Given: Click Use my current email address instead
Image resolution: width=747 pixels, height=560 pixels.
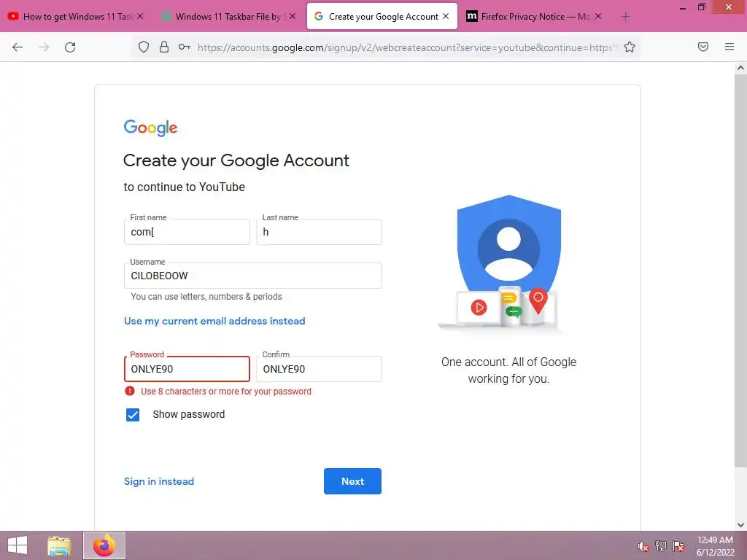Looking at the screenshot, I should tap(214, 321).
